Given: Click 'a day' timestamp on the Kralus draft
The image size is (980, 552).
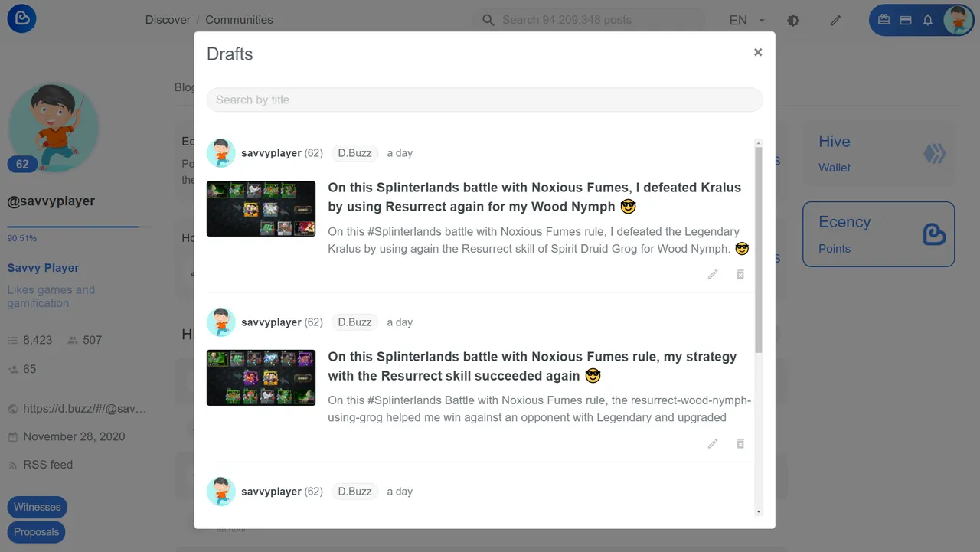Looking at the screenshot, I should [400, 153].
